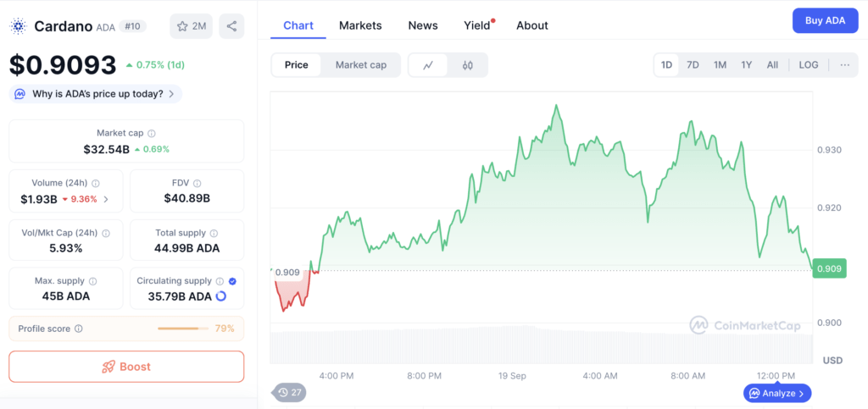Select the 1D time range
The height and width of the screenshot is (409, 868).
(x=666, y=64)
